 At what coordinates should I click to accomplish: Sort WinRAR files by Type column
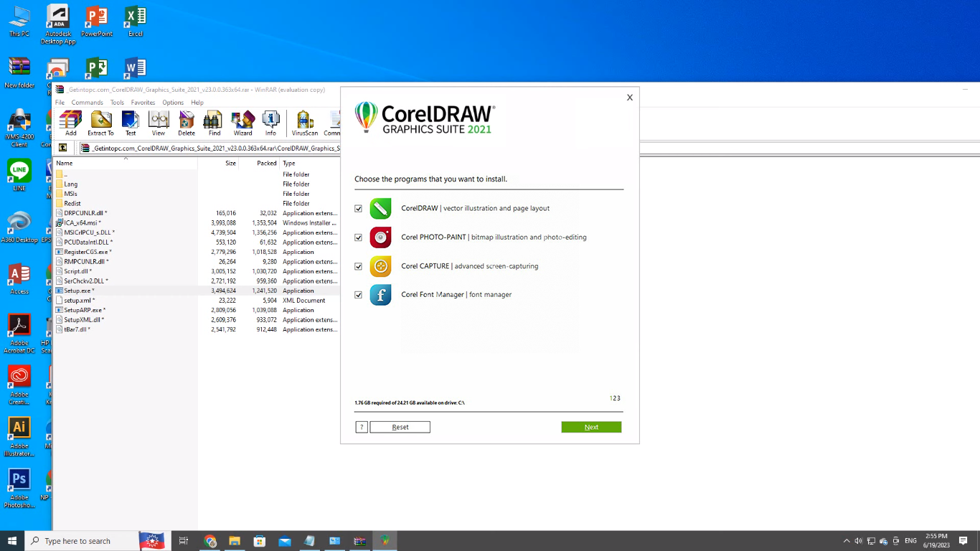coord(309,164)
